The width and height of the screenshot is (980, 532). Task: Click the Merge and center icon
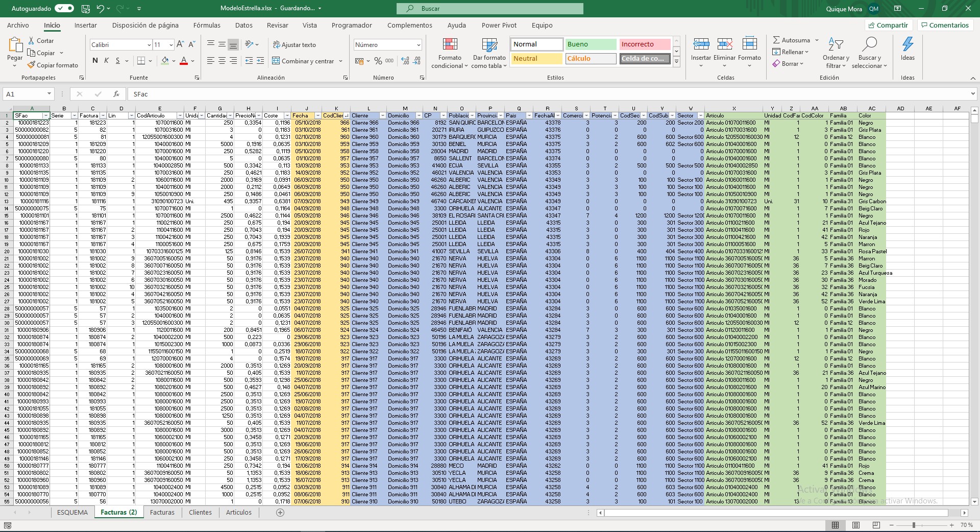click(276, 61)
